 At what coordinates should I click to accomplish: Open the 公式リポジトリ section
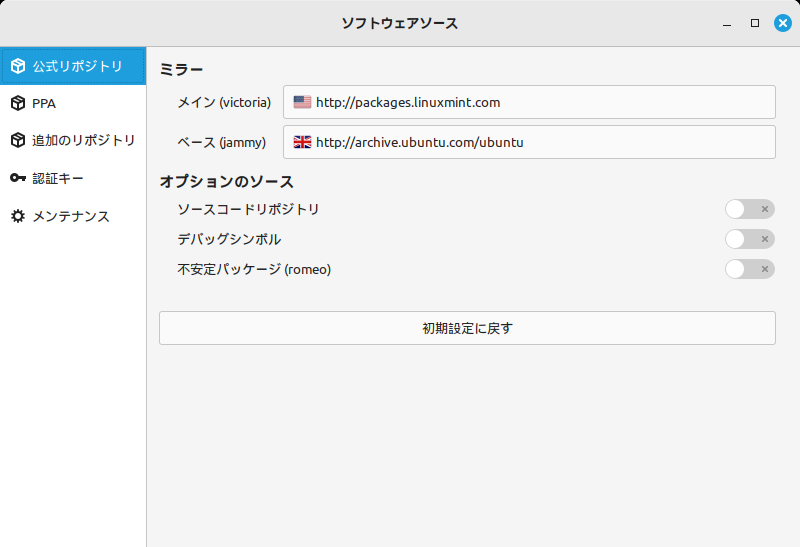pyautogui.click(x=73, y=66)
